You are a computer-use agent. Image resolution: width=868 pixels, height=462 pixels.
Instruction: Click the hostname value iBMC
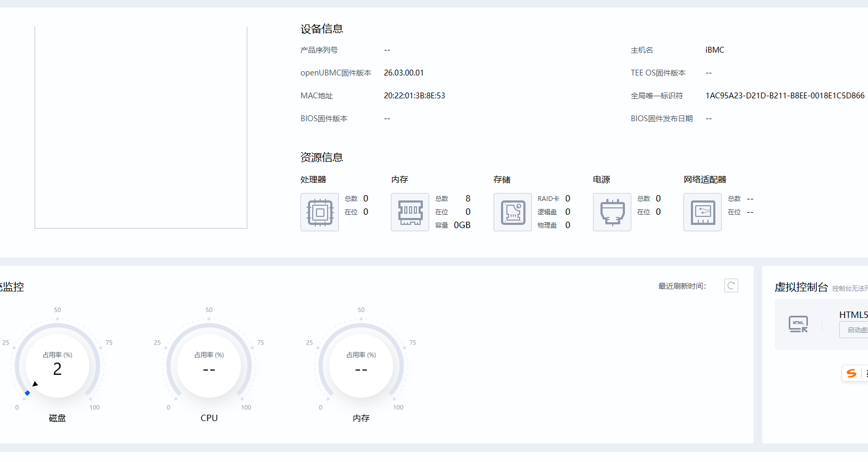click(715, 50)
